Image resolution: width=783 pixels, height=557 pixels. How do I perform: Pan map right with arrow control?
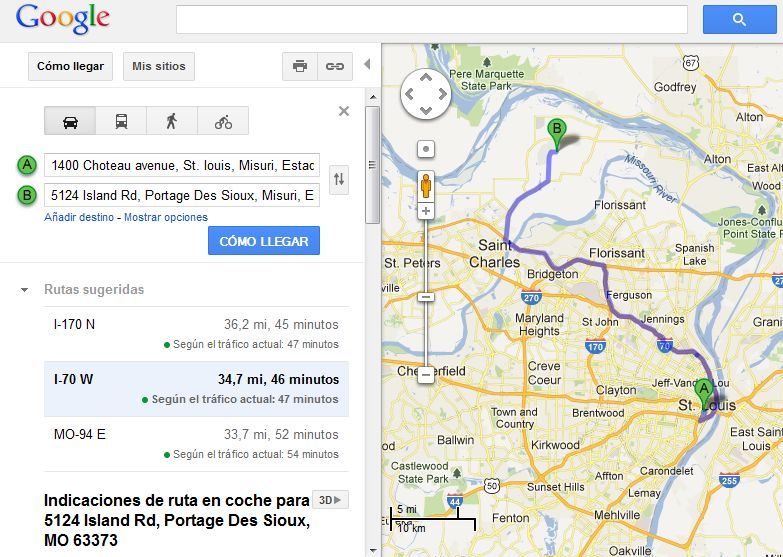tap(442, 94)
